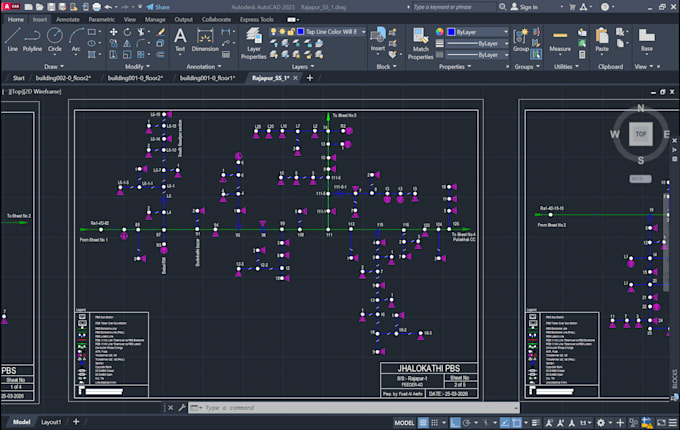Screen dimensions: 680x430
Task: Add a new layout with plus button
Action: pos(76,421)
